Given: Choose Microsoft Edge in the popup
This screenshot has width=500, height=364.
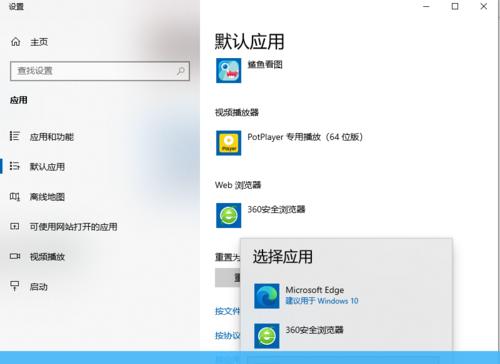Looking at the screenshot, I should [x=315, y=290].
